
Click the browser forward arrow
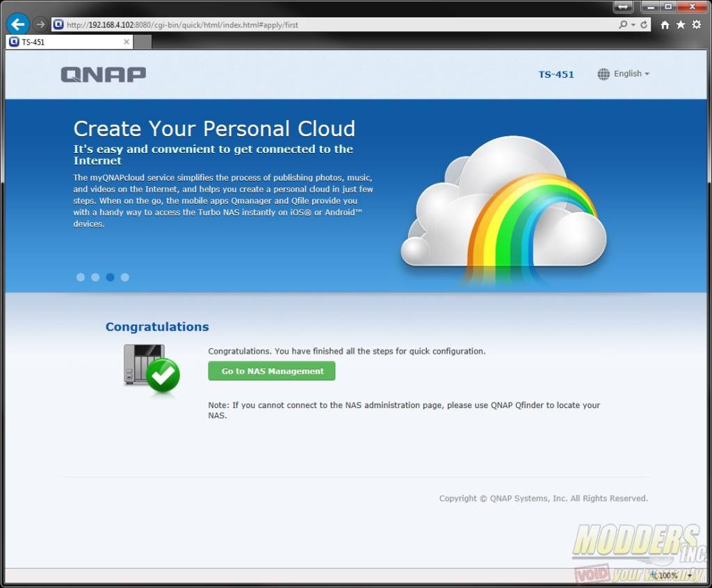click(x=40, y=24)
